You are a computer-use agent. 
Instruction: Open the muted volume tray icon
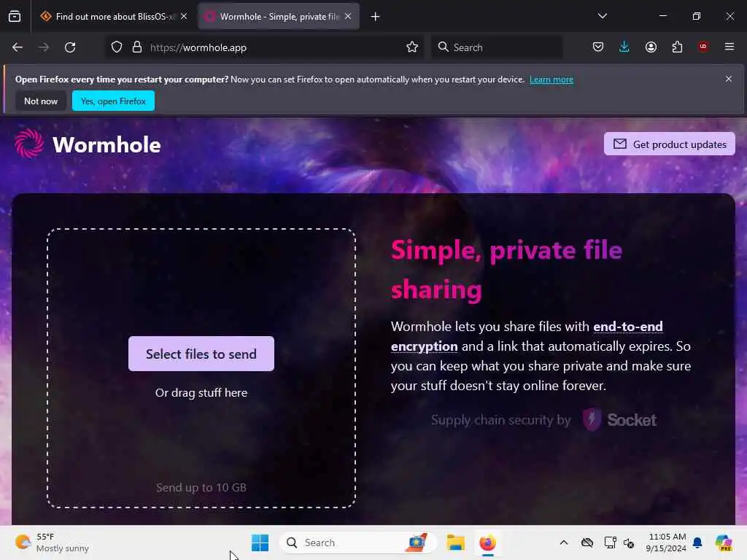coord(629,542)
